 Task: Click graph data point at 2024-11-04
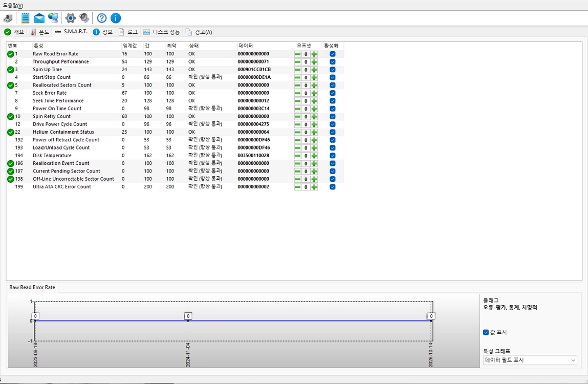tap(188, 321)
